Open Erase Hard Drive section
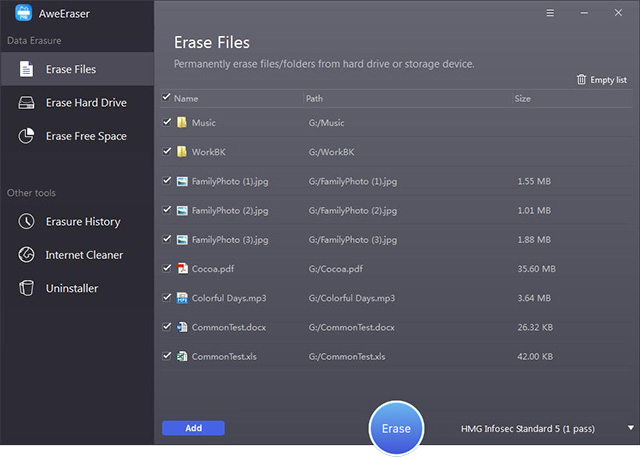Image resolution: width=640 pixels, height=459 pixels. [x=78, y=102]
